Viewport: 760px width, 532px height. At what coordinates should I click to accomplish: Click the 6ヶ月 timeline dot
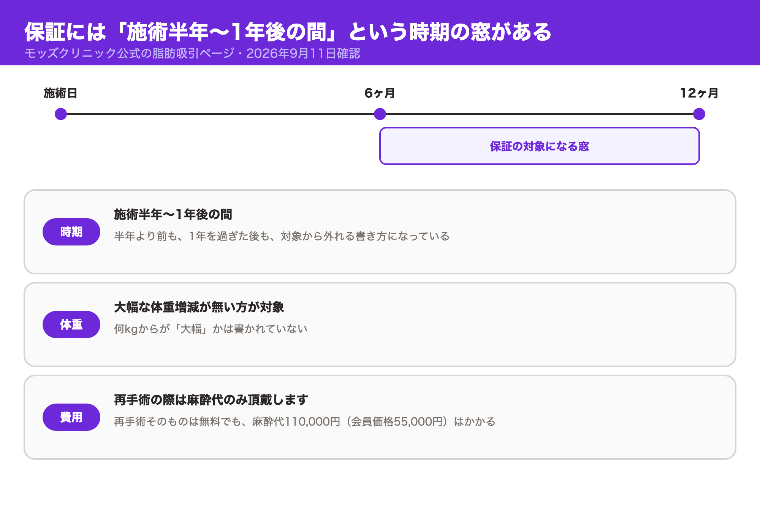[380, 114]
